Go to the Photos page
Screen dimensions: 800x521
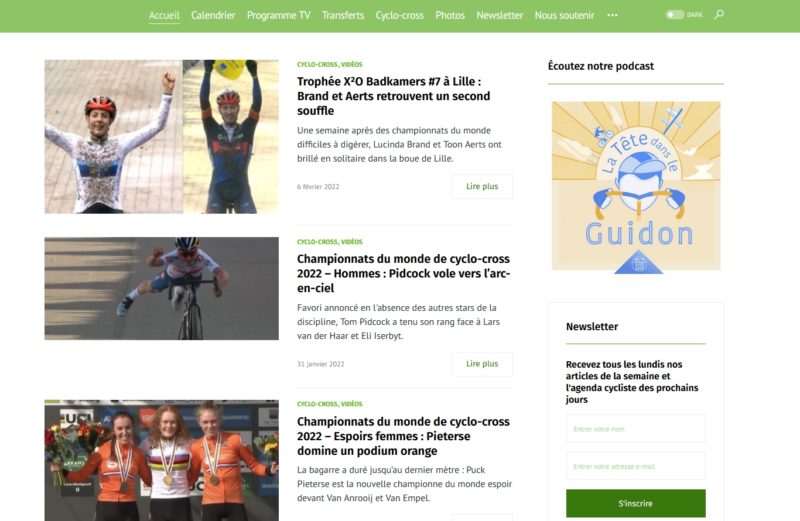[450, 15]
